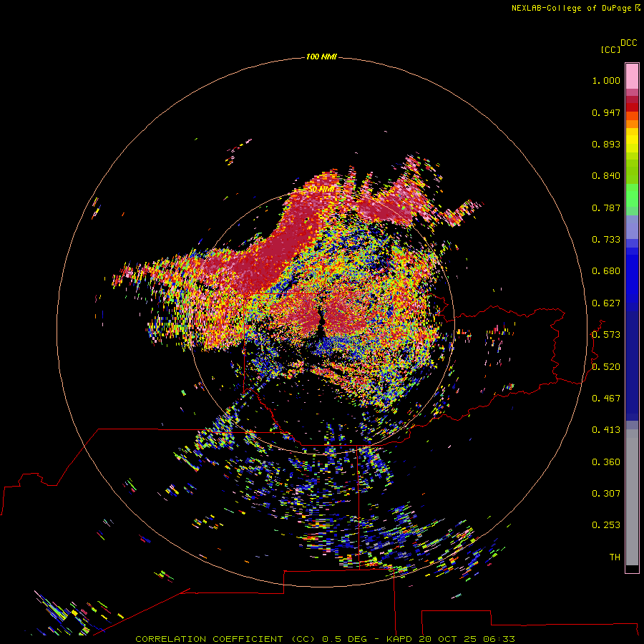Click the 100 NMI range ring label
Viewport: 644px width, 644px height.
[321, 57]
